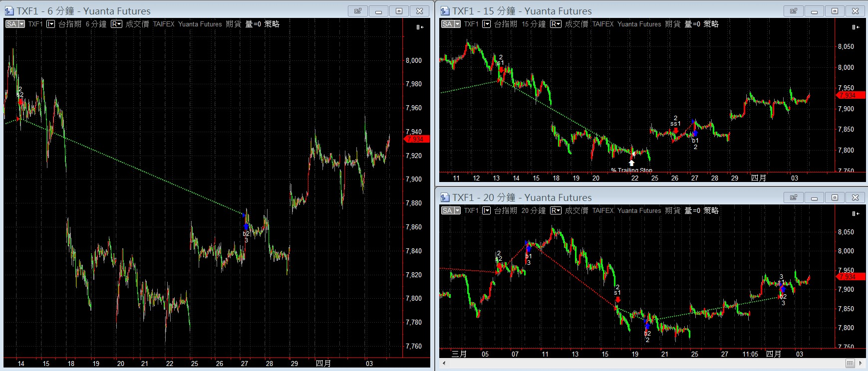
Task: Click the scale shift icon in 6 分鐘 chart
Action: [x=420, y=27]
